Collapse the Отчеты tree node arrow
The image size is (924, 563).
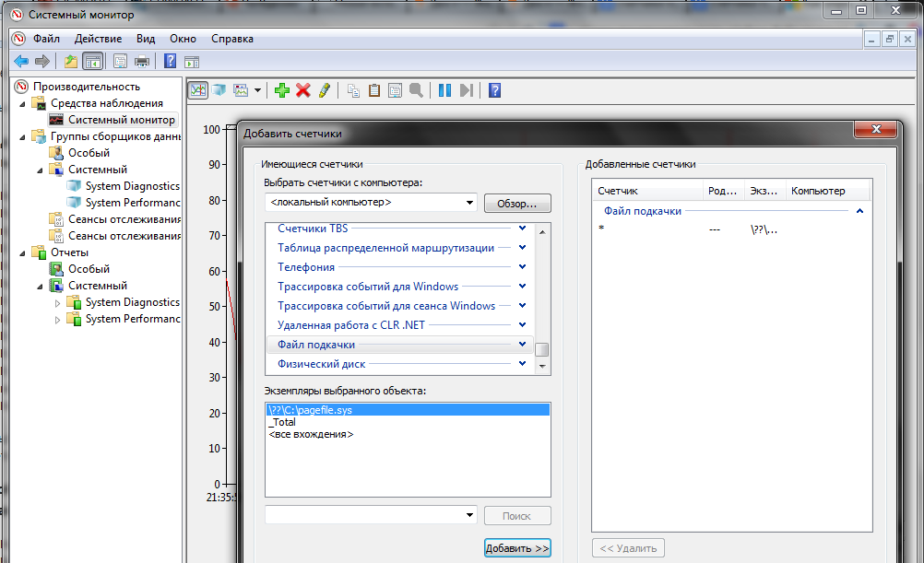pyautogui.click(x=23, y=252)
